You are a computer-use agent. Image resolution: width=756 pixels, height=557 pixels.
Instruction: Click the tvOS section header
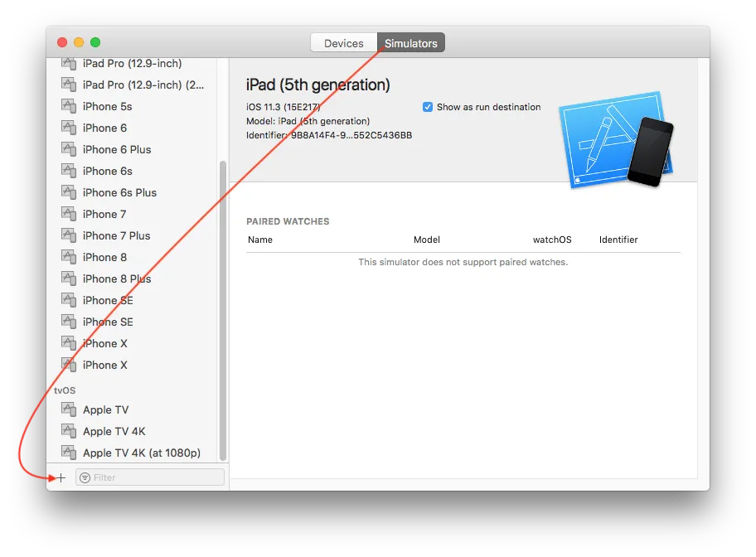click(65, 390)
